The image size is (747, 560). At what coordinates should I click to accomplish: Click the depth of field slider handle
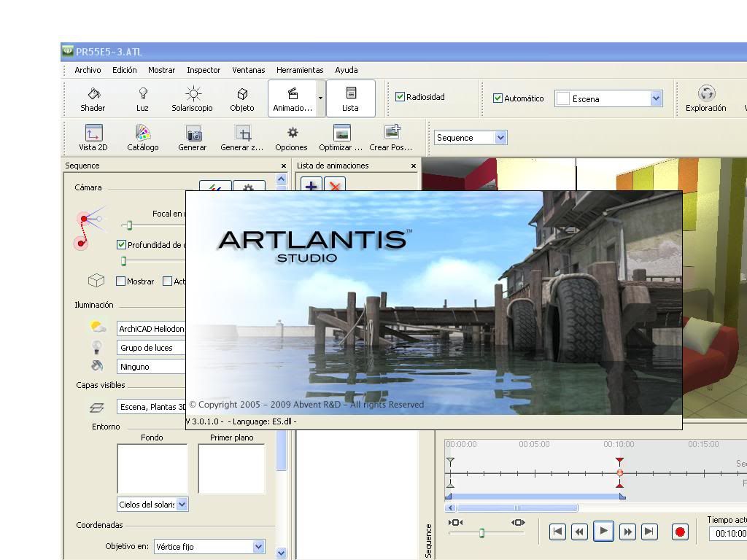tap(123, 261)
